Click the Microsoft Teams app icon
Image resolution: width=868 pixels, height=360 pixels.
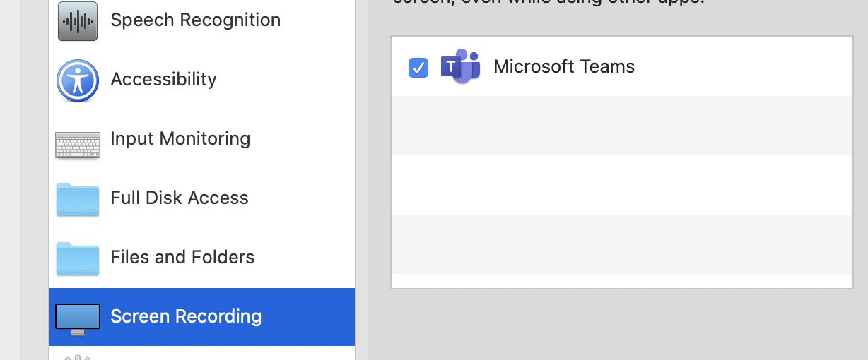pos(460,66)
